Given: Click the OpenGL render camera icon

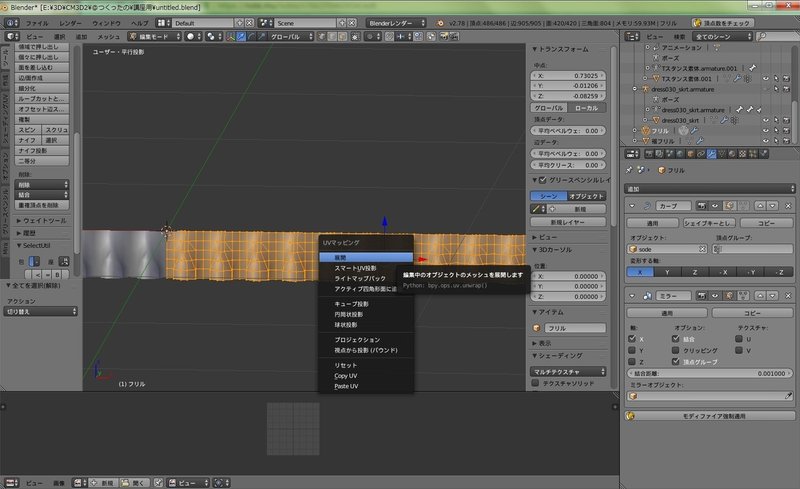Looking at the screenshot, I should coord(444,36).
